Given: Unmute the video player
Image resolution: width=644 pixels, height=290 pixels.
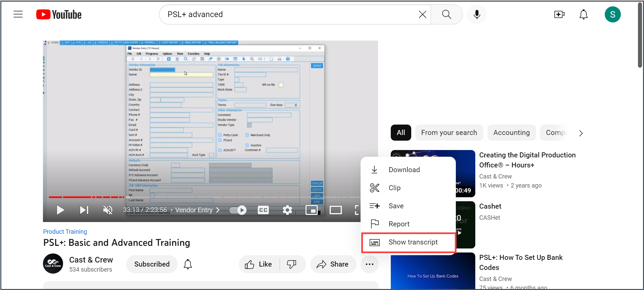Looking at the screenshot, I should pos(108,210).
